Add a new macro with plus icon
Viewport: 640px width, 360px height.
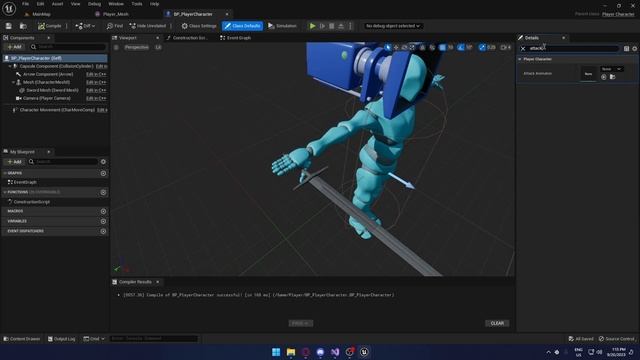tap(103, 211)
